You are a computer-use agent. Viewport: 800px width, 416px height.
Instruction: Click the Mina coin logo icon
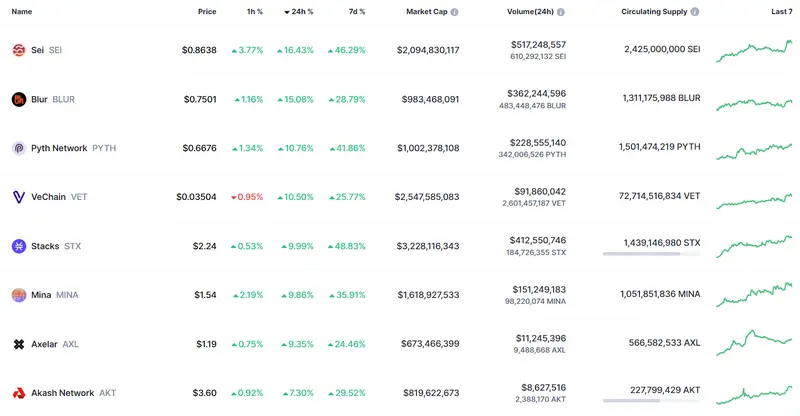(x=18, y=295)
